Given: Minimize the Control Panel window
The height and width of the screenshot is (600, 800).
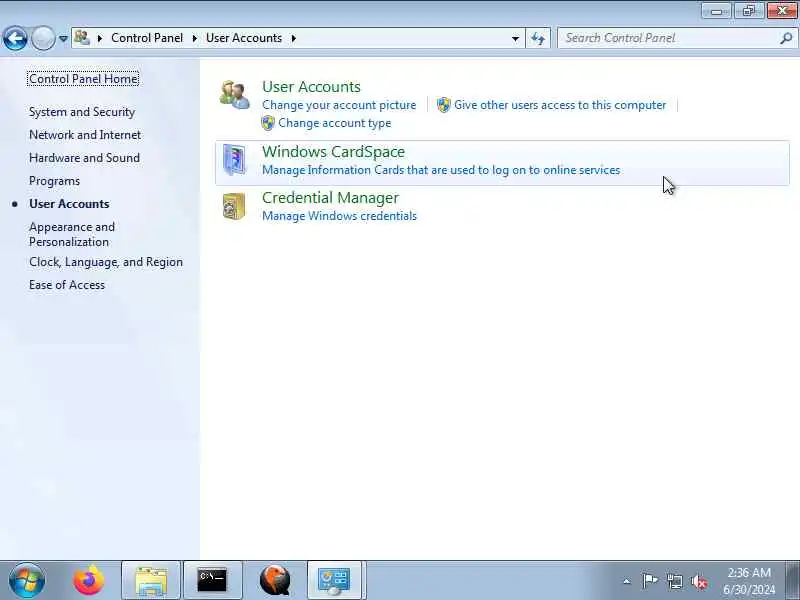Looking at the screenshot, I should [x=716, y=11].
